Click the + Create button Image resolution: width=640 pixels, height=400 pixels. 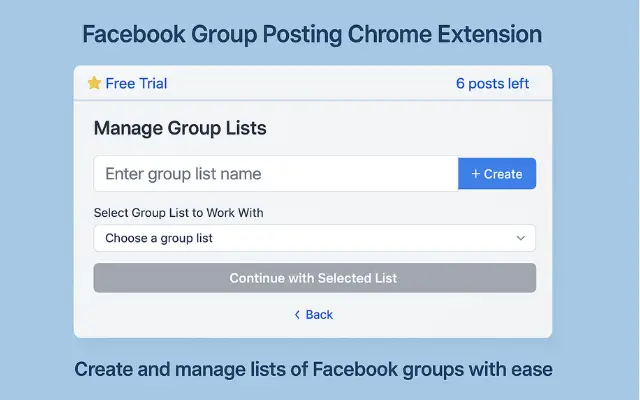point(497,173)
